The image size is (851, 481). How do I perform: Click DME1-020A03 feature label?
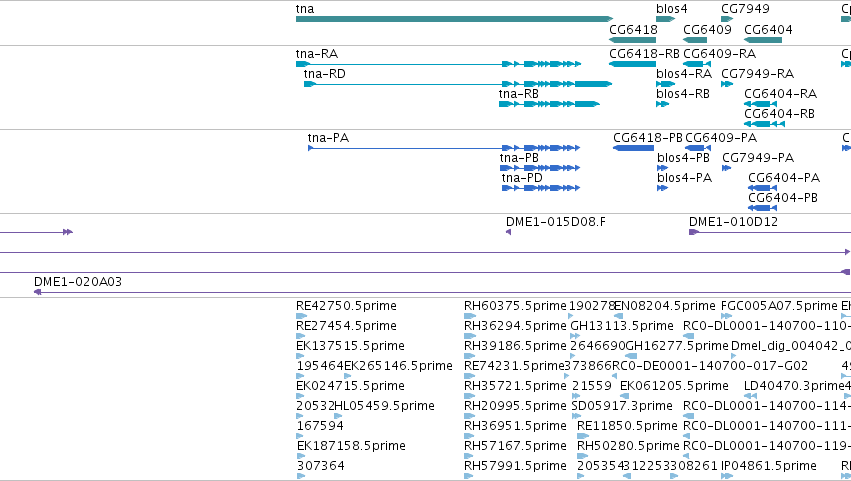[78, 282]
